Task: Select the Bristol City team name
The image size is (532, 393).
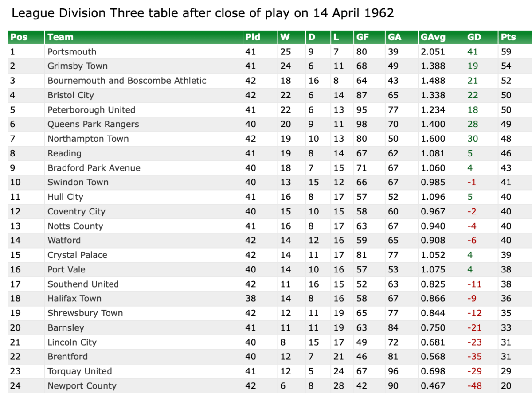Action: [70, 95]
